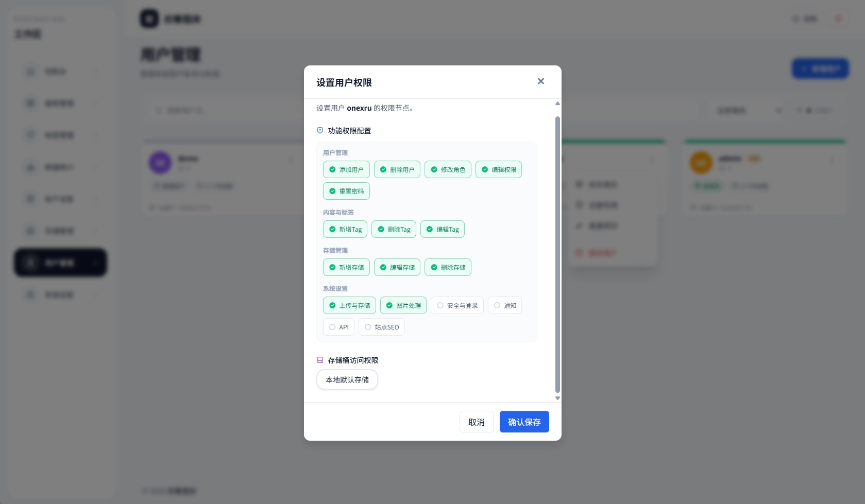Click the 取消 button

477,422
